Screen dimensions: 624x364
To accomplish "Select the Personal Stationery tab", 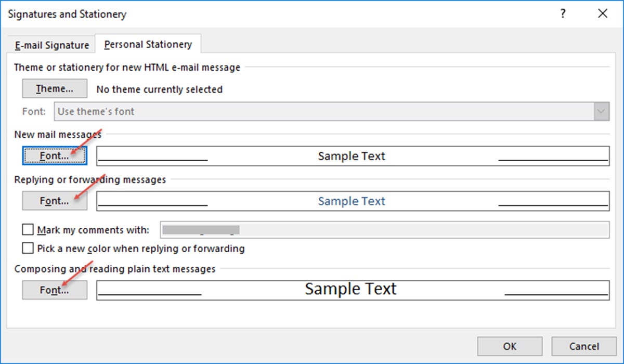I will tap(147, 44).
